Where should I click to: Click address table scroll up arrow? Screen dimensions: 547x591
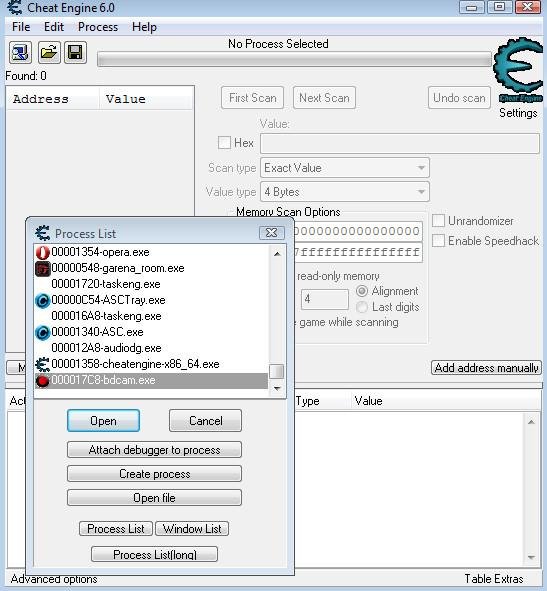point(531,422)
